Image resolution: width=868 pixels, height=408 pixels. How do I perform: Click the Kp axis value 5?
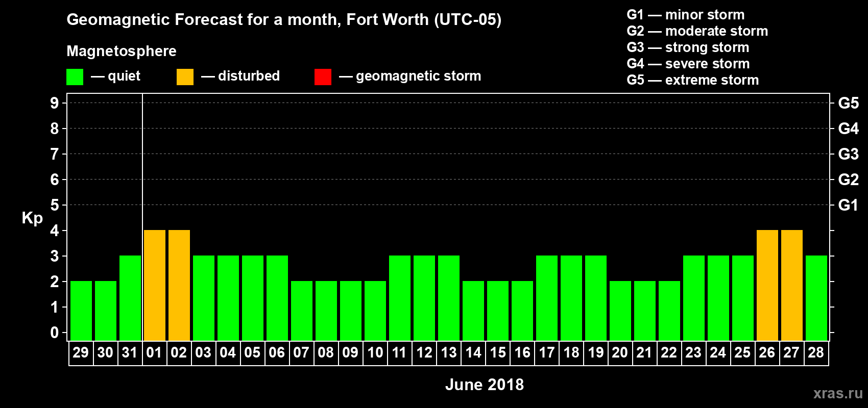(x=55, y=205)
